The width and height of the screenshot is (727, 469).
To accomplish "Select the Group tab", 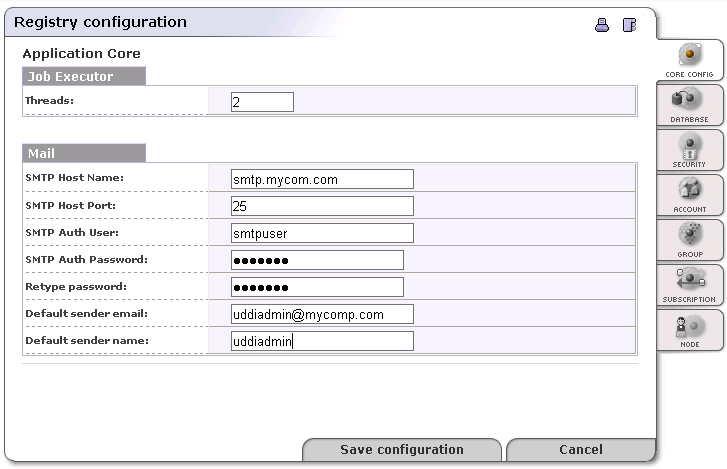I will click(x=689, y=240).
